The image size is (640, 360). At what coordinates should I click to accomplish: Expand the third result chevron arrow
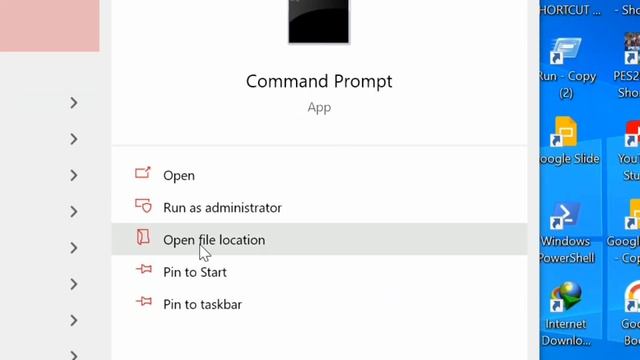tap(73, 176)
